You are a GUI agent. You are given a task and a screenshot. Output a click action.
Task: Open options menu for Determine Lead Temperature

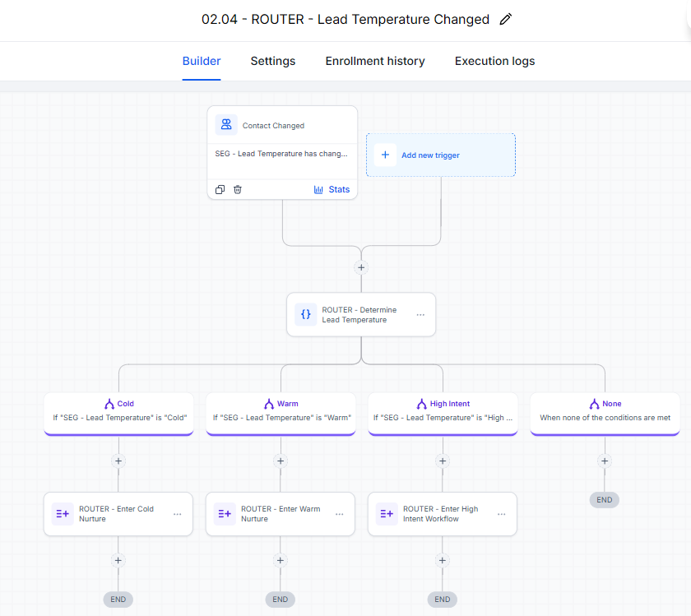(x=420, y=315)
